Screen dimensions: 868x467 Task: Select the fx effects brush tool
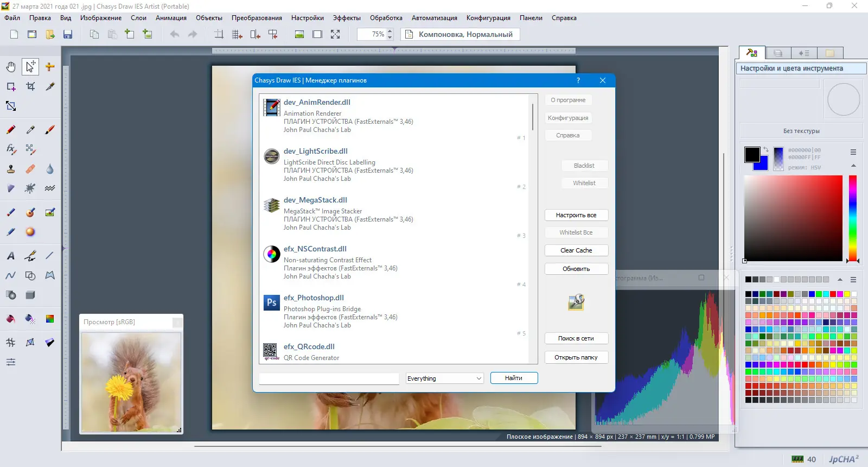[x=11, y=149]
